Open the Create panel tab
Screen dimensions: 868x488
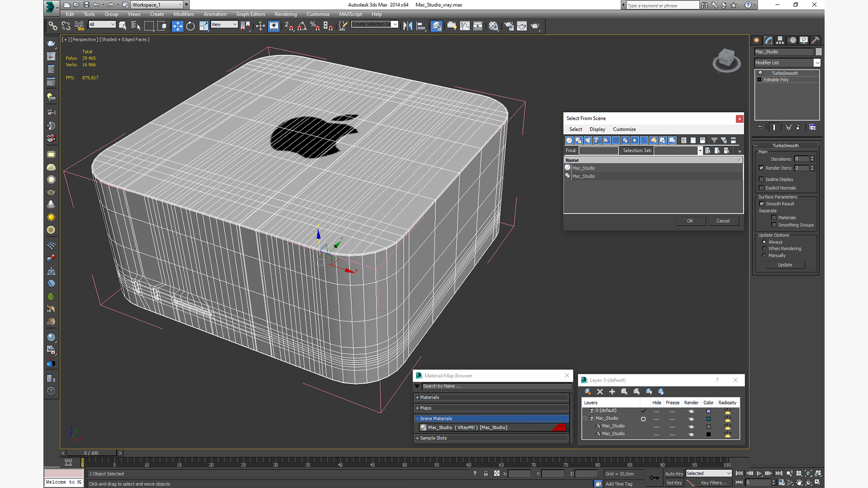tap(756, 40)
